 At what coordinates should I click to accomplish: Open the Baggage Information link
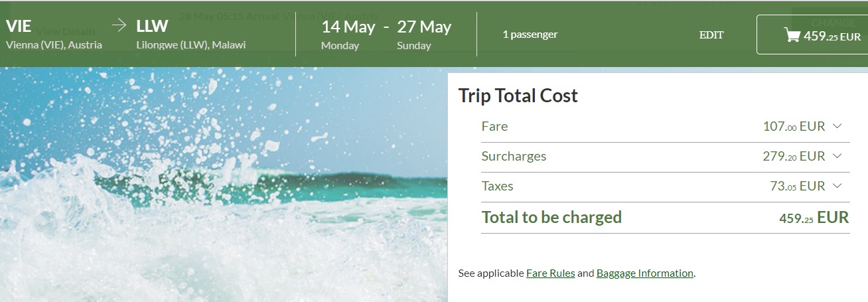coord(645,273)
